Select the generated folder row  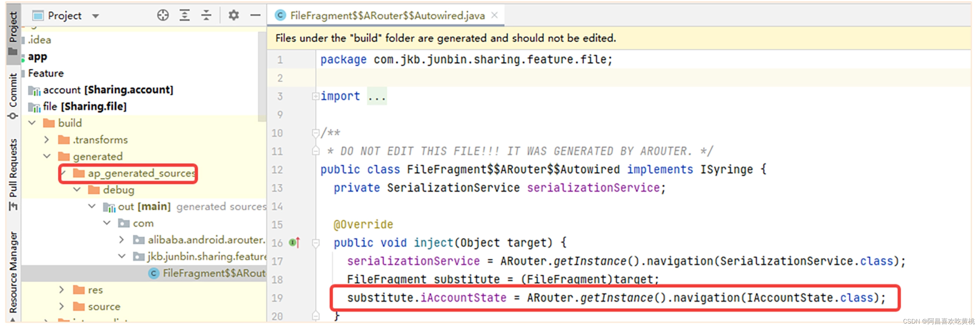[144, 156]
